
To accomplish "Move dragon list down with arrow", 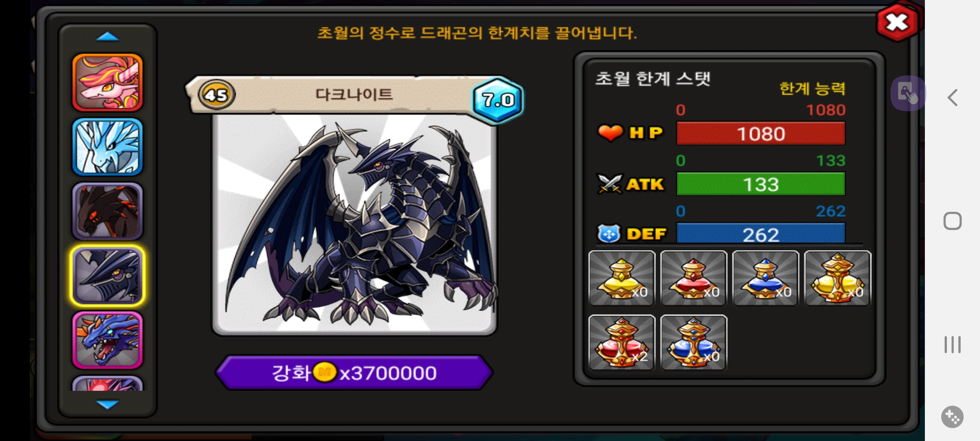I will click(x=107, y=404).
